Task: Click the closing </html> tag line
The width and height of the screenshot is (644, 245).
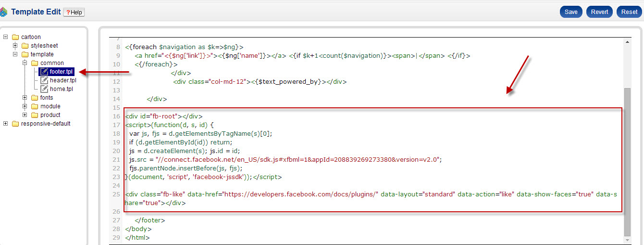Action: (137, 237)
